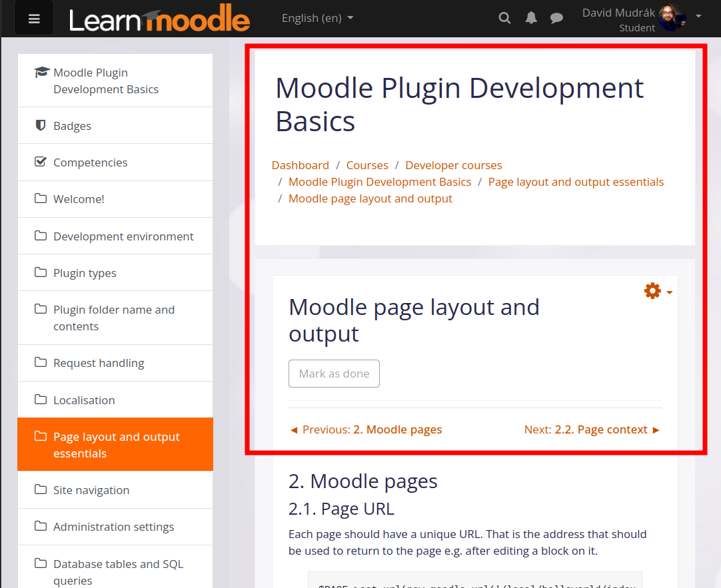Image resolution: width=721 pixels, height=588 pixels.
Task: Click the folder icon beside Request handling
Action: [x=41, y=362]
